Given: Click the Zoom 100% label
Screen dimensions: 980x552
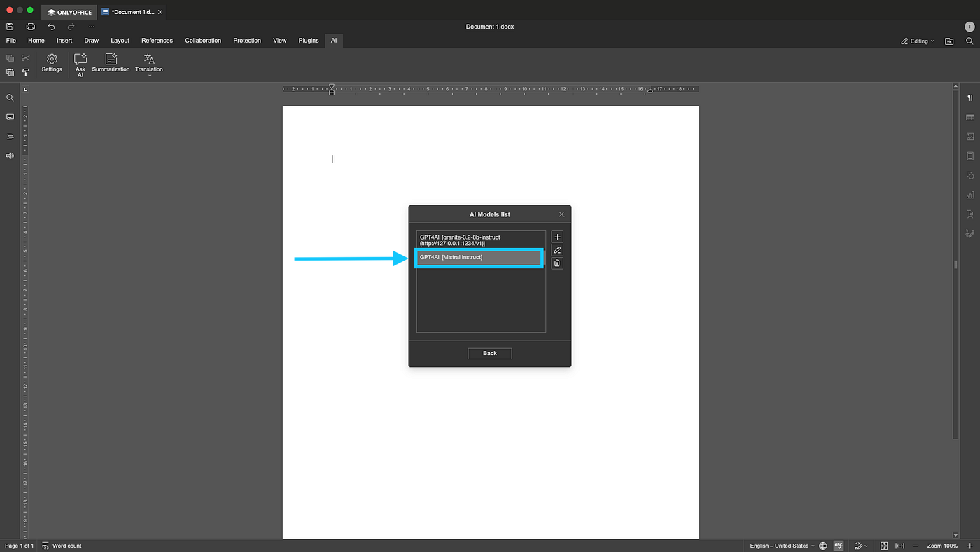Looking at the screenshot, I should [x=943, y=546].
